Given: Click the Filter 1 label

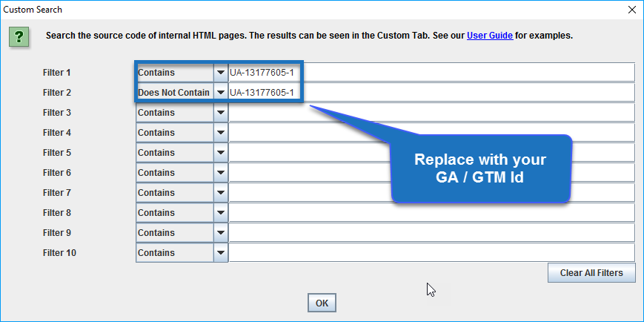Looking at the screenshot, I should point(56,73).
